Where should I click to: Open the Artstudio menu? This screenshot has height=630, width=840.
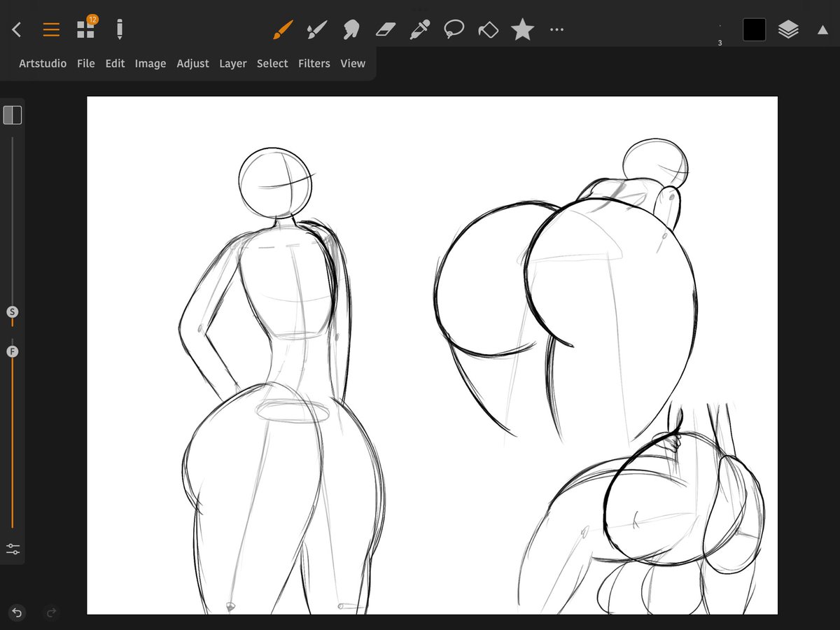click(43, 64)
